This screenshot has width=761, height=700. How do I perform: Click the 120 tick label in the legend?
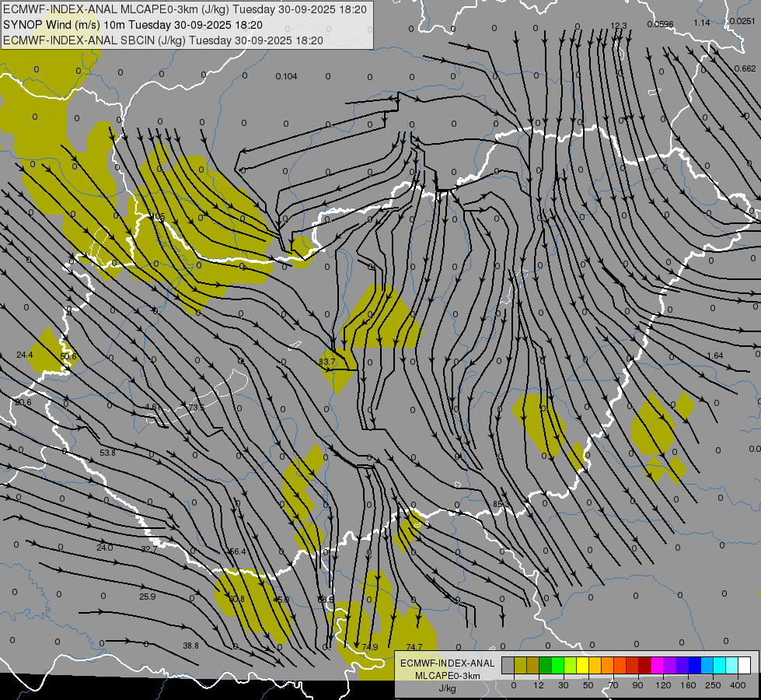click(x=663, y=685)
